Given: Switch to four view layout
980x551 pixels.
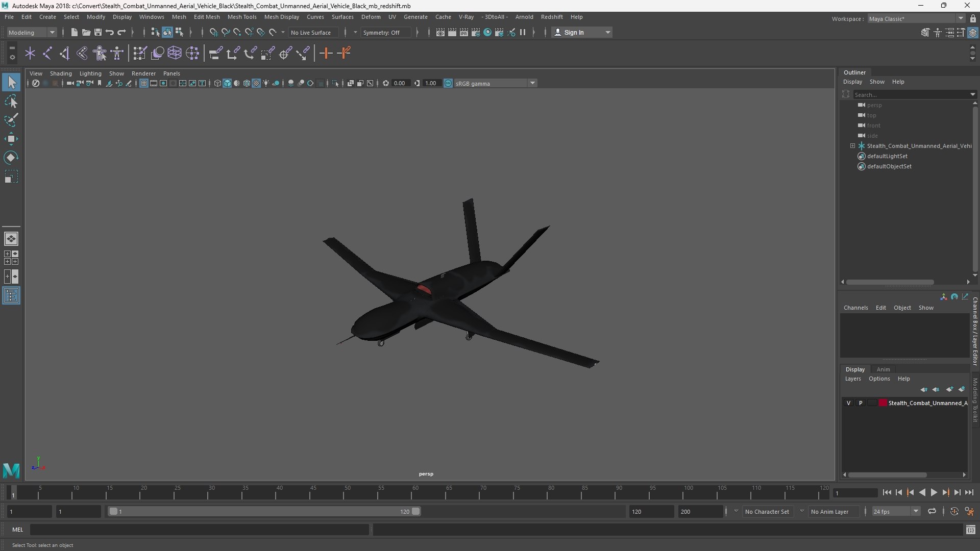Looking at the screenshot, I should point(11,258).
